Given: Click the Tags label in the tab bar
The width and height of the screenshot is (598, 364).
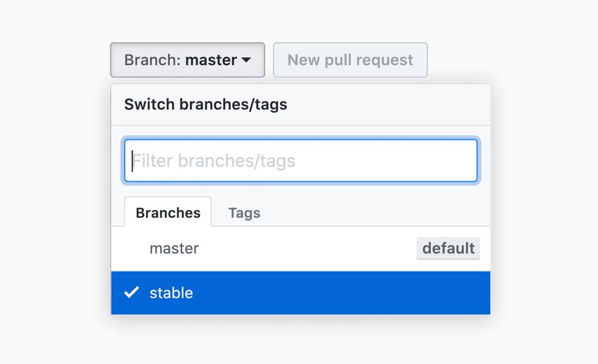Looking at the screenshot, I should tap(244, 213).
